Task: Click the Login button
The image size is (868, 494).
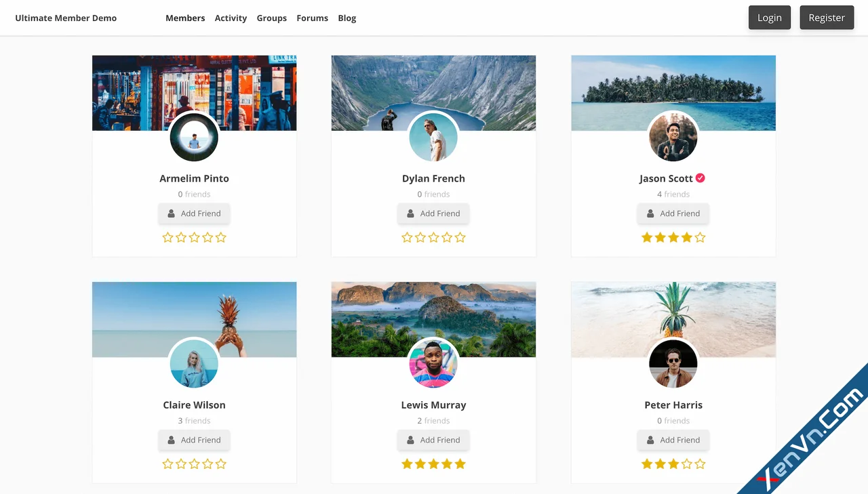Action: [x=769, y=18]
